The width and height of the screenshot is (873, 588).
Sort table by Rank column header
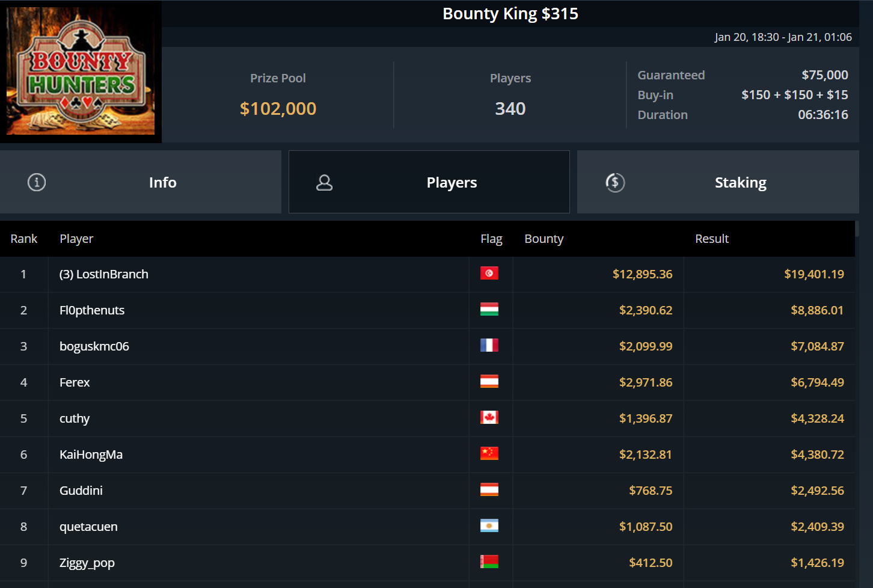tap(24, 239)
